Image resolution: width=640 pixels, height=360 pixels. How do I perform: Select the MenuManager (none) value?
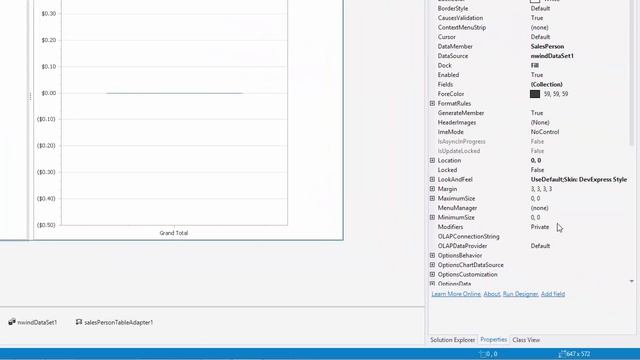[x=539, y=208]
